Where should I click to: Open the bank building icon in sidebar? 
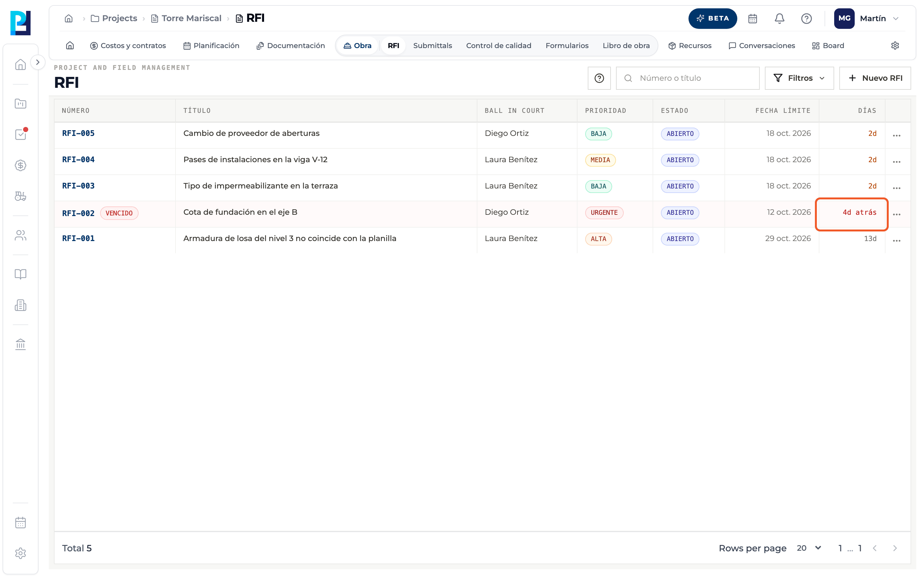coord(21,344)
